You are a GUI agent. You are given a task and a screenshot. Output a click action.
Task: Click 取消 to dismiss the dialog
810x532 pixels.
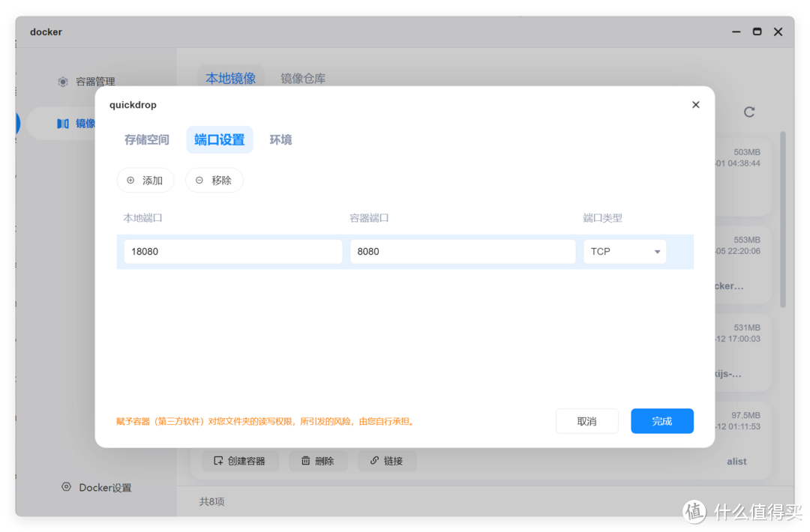coord(586,421)
